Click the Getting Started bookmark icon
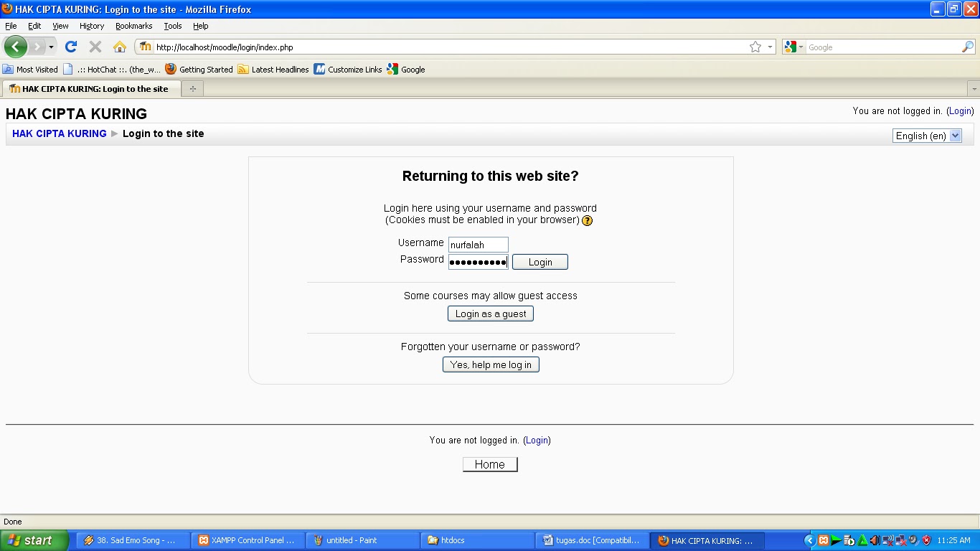Screen dimensions: 980x551 click(170, 69)
